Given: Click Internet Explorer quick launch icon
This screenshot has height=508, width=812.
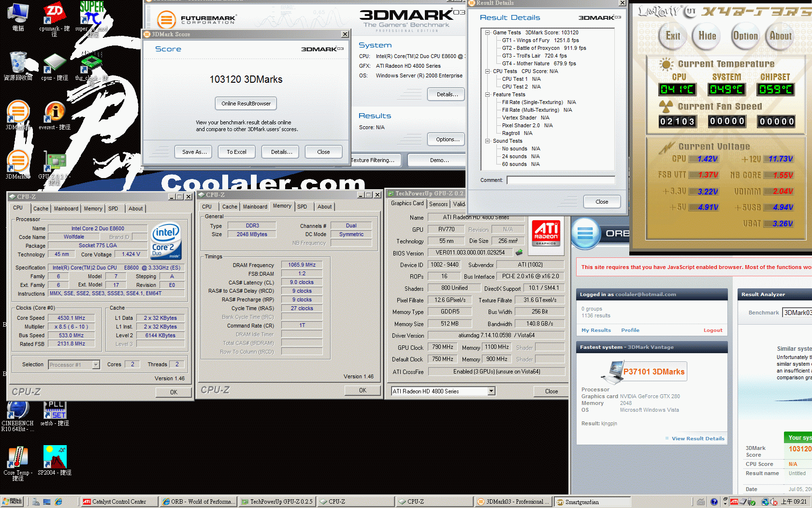Looking at the screenshot, I should 58,502.
